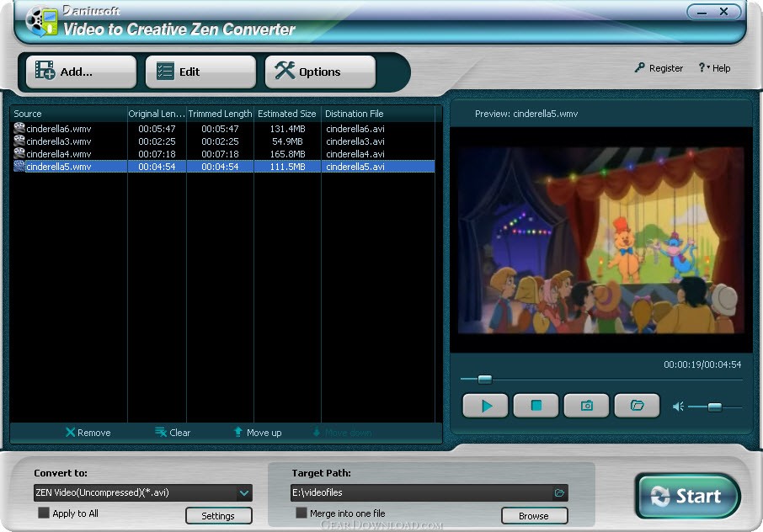Click destination file cinderella5.avi
The image size is (763, 532).
pos(355,167)
